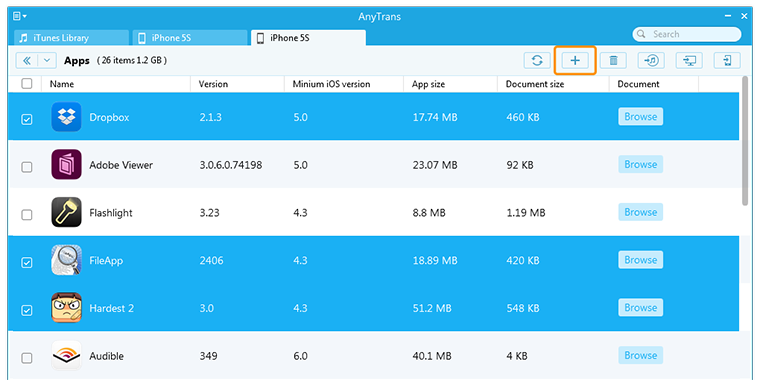
Task: Select the active white iPhone 5S tab
Action: (x=308, y=38)
